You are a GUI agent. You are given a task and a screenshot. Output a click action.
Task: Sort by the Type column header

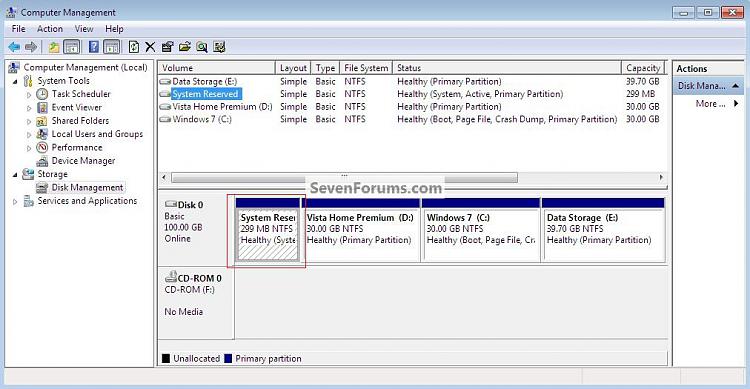325,68
